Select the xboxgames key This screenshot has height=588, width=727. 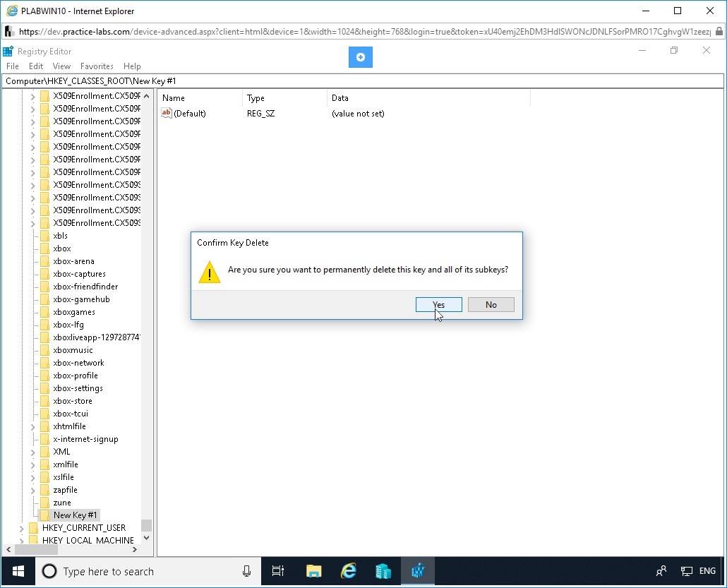[73, 312]
